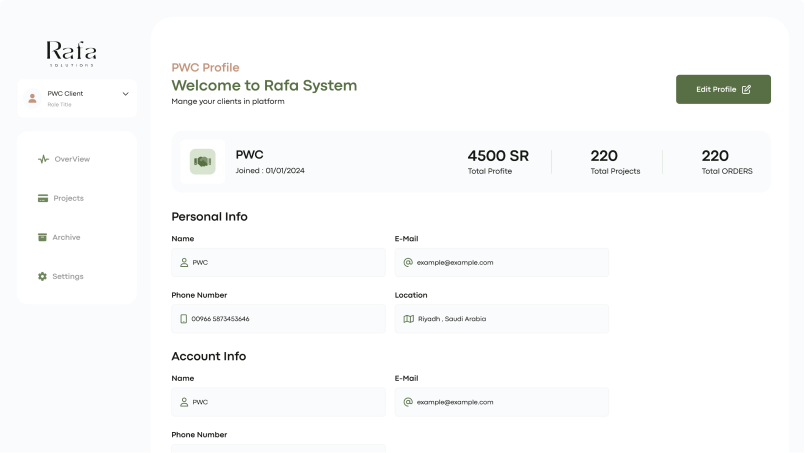Click the Projects card icon in sidebar

coord(43,198)
